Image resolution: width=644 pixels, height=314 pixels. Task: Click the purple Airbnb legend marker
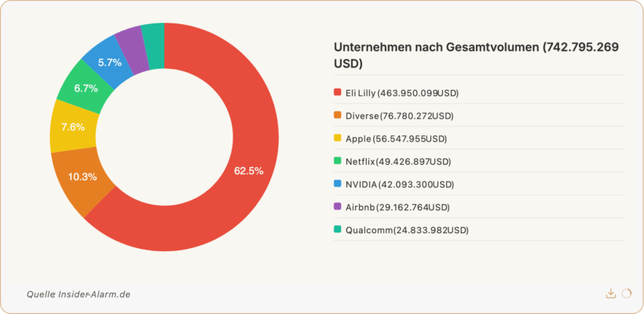click(338, 207)
